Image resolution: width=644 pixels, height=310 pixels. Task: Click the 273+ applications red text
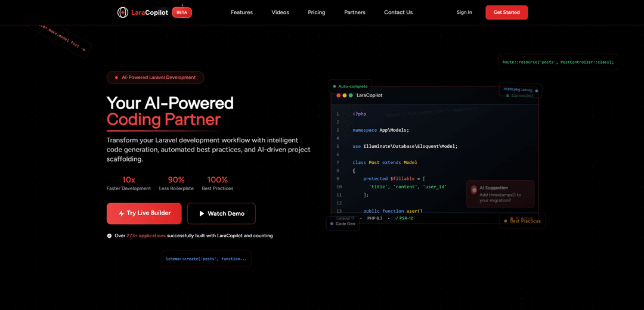coord(146,235)
